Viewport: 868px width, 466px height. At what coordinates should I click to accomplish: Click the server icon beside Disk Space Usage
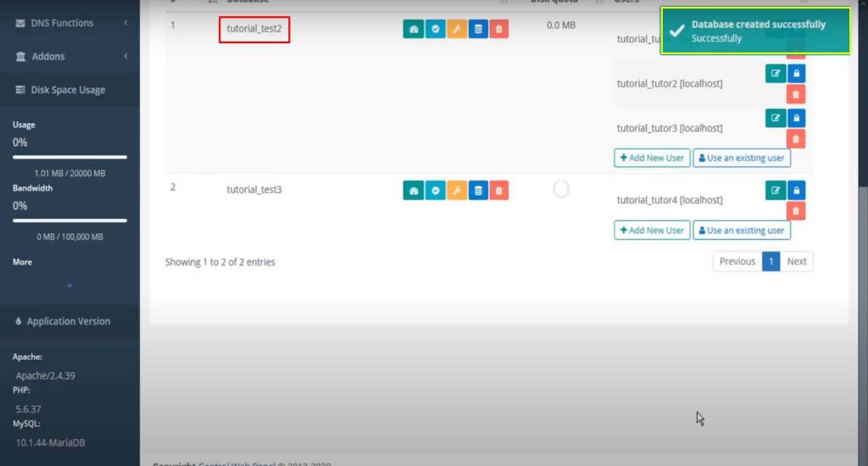pos(20,90)
